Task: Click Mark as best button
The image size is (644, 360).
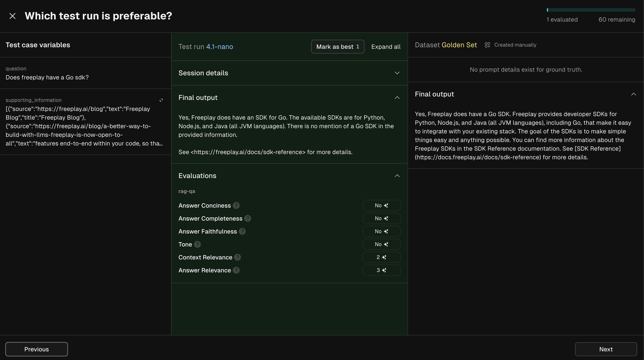Action: coord(337,47)
